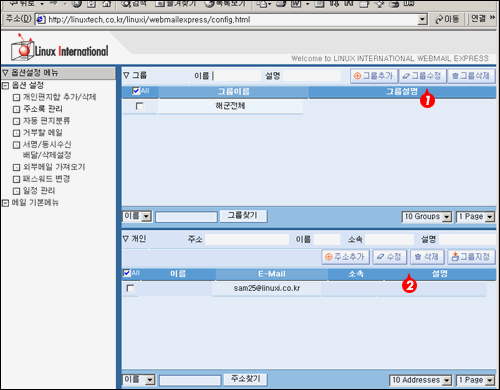Click the Linux International logo
The image size is (500, 390).
(x=60, y=48)
